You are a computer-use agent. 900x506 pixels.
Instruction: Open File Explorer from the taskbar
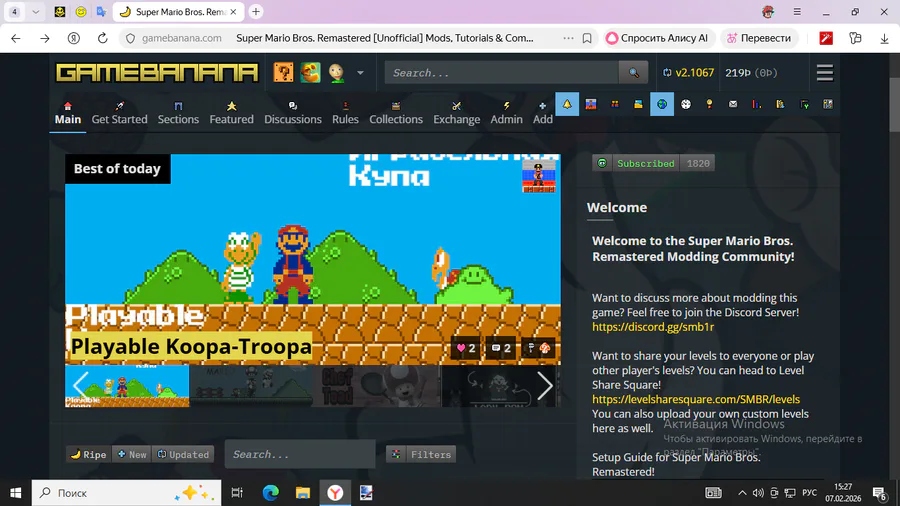pyautogui.click(x=302, y=493)
